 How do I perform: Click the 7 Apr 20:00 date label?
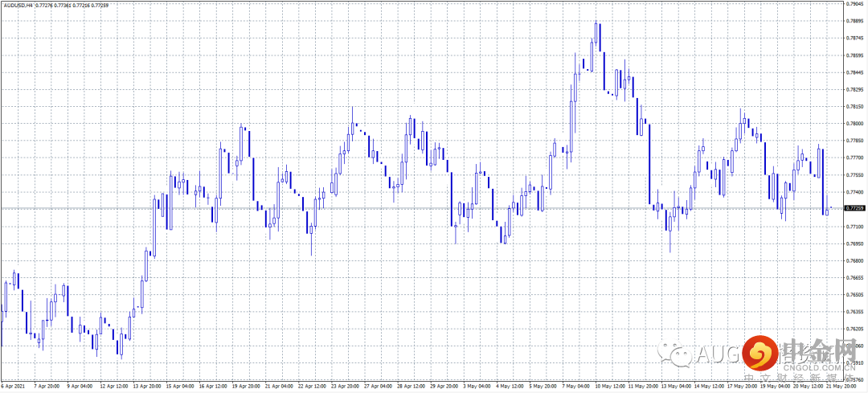(x=47, y=385)
